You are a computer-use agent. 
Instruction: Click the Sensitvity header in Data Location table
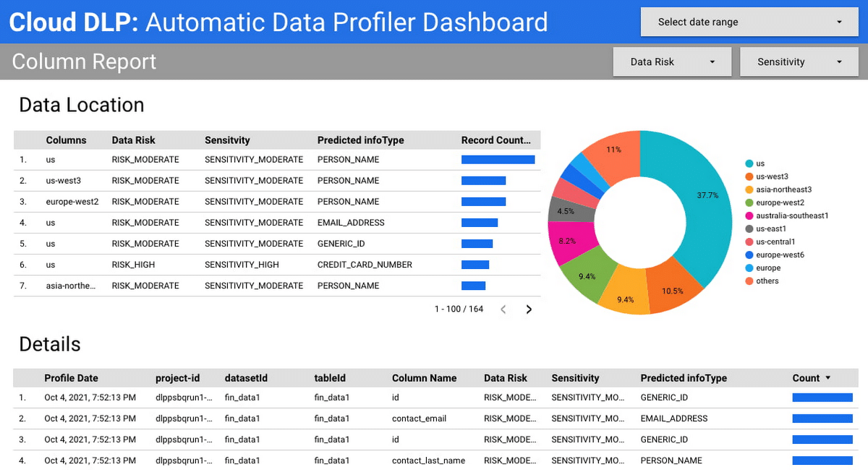click(227, 140)
